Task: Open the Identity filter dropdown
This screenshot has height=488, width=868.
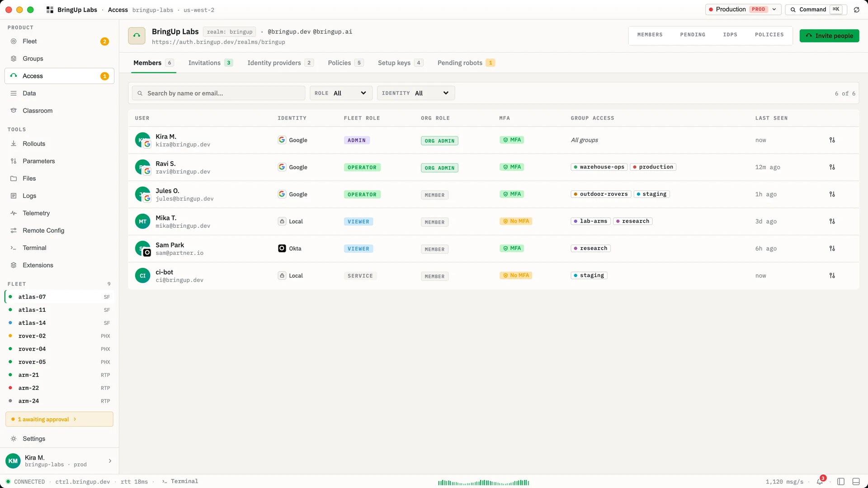Action: click(x=416, y=93)
